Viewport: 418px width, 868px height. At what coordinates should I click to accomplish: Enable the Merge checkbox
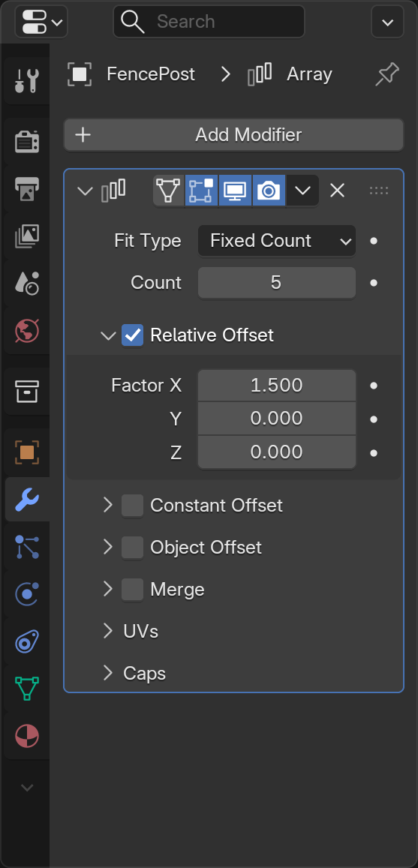(132, 590)
